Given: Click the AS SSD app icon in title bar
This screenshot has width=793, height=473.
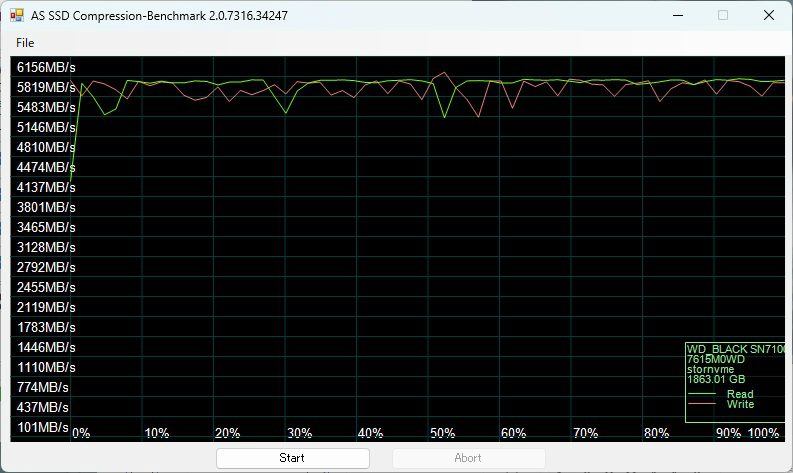Looking at the screenshot, I should 17,15.
